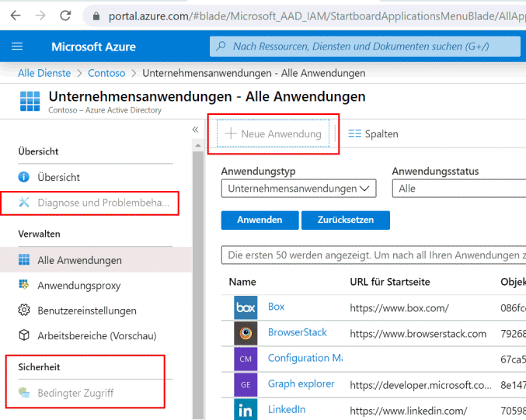Click the sidebar scrollbar up arrow

198,145
